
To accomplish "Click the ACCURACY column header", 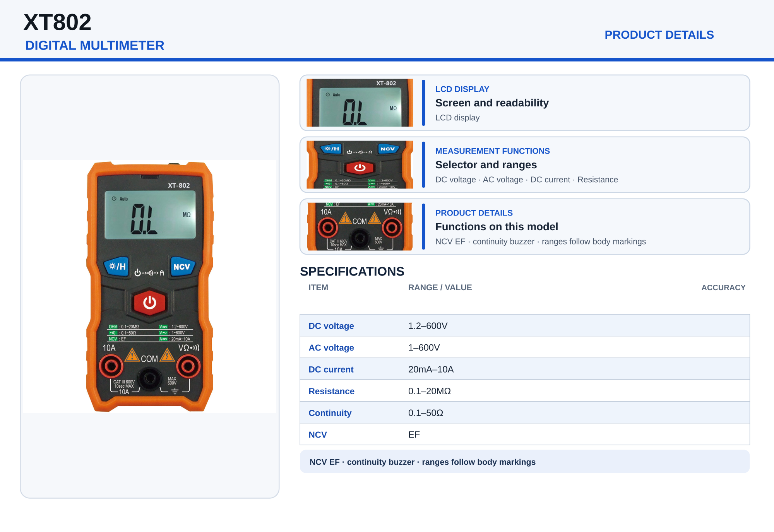I will pos(723,287).
